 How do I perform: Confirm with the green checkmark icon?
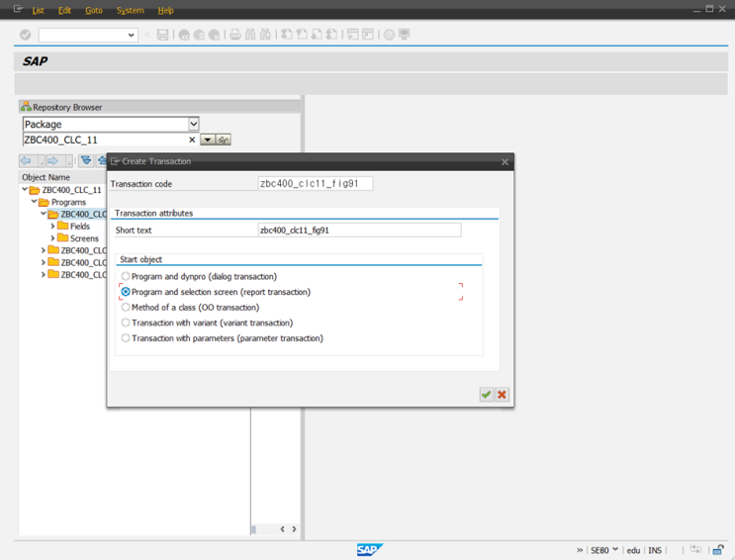click(x=486, y=395)
